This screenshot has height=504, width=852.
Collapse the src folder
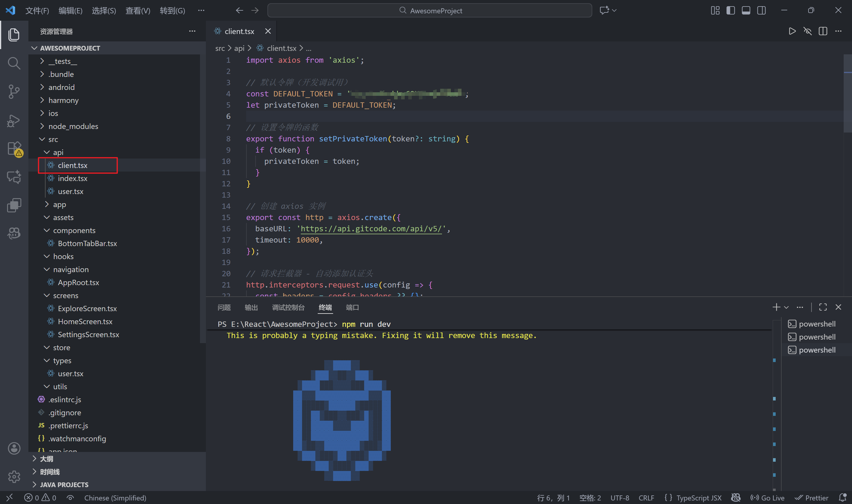tap(53, 139)
